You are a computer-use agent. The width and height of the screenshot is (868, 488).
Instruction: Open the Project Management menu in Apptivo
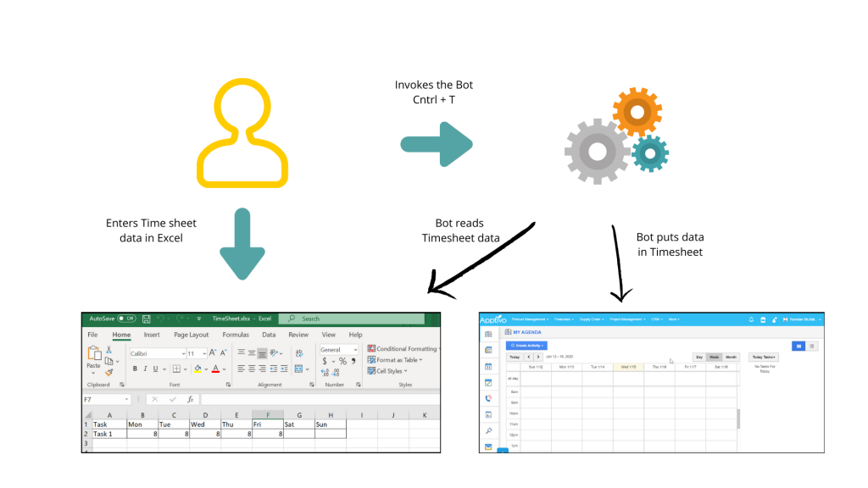pos(627,319)
